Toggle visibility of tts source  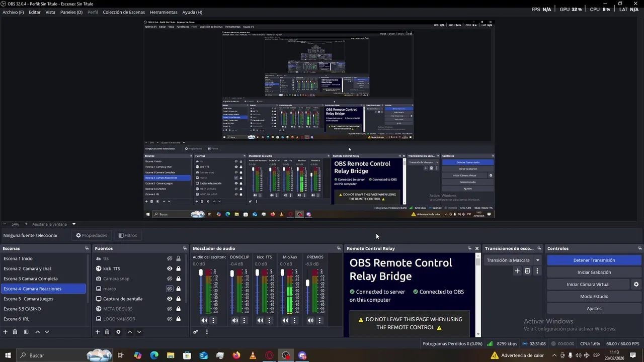pos(170,258)
